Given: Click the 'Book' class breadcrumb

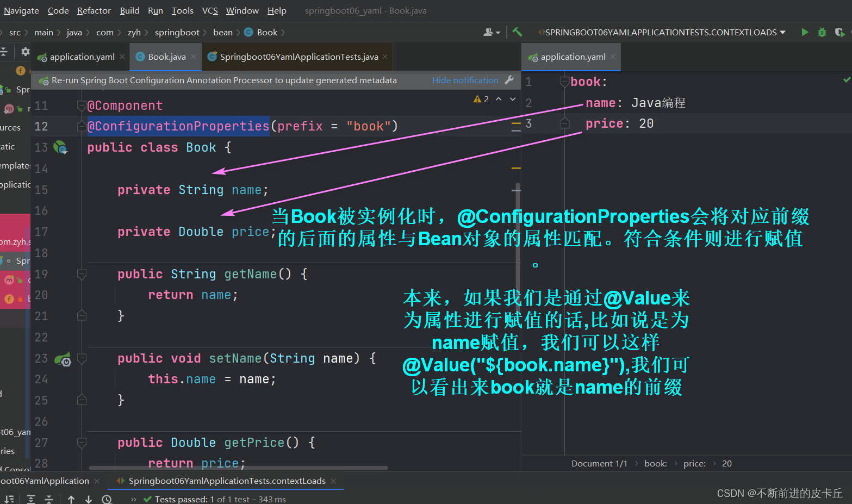Looking at the screenshot, I should 262,33.
